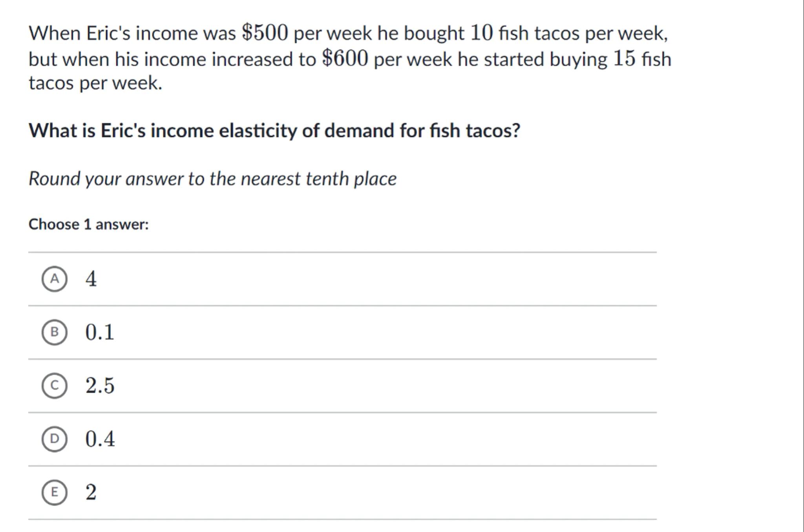Mark radio option E
The height and width of the screenshot is (532, 804).
[55, 492]
